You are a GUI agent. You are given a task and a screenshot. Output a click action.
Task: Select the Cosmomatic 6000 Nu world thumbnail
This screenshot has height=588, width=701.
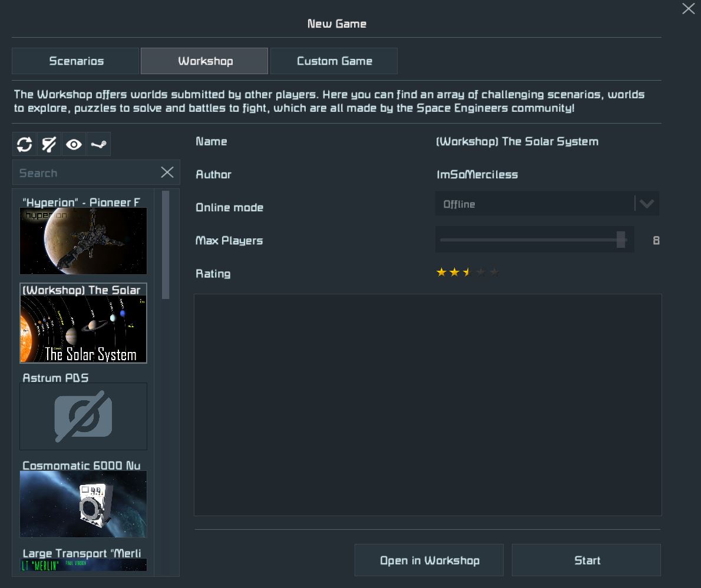click(83, 504)
